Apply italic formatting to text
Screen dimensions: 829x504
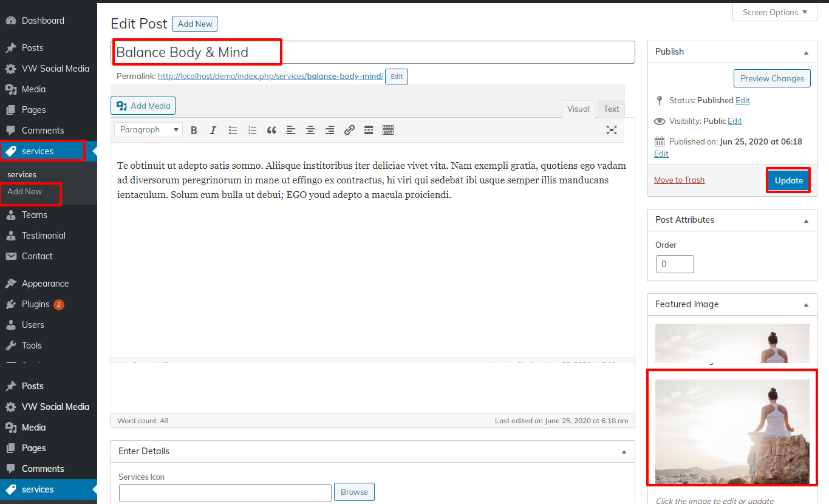[213, 130]
